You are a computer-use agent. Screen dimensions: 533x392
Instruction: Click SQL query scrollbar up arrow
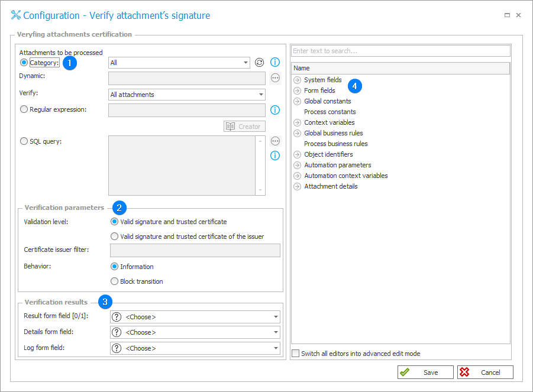pos(260,141)
